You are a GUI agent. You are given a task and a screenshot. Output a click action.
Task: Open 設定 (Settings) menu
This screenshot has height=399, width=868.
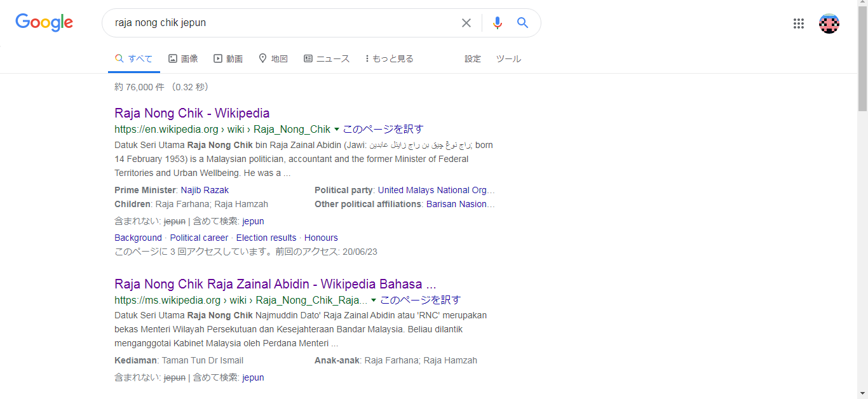[473, 58]
